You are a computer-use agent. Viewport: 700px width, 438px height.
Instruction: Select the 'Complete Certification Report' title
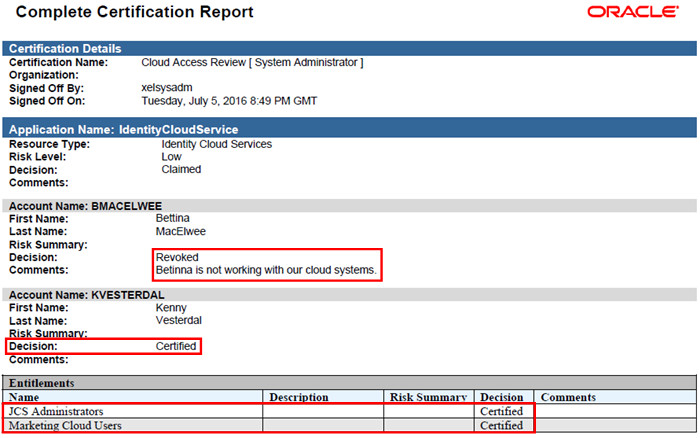134,12
